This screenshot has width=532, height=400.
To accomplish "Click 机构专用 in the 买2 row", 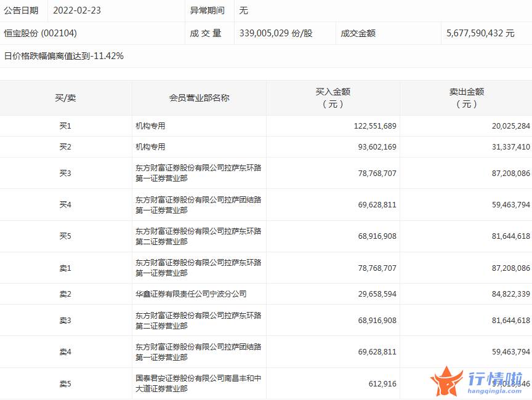I will (x=150, y=147).
